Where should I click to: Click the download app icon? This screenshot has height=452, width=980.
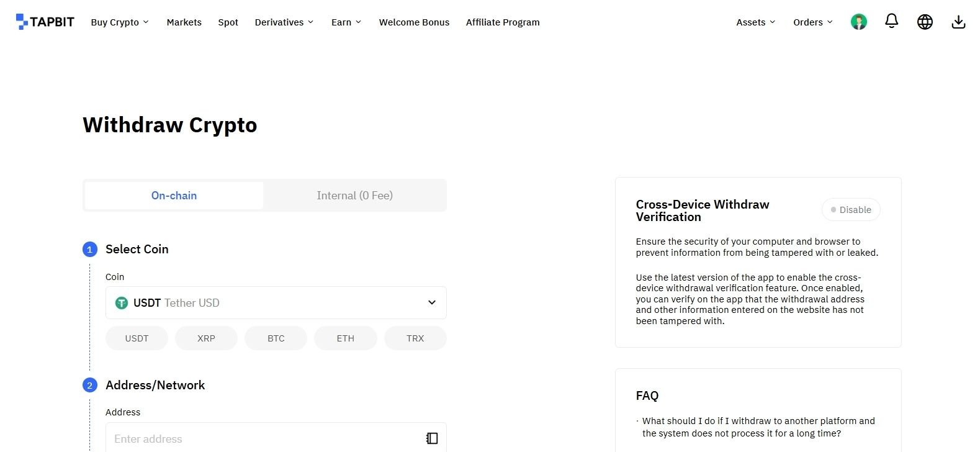tap(958, 22)
